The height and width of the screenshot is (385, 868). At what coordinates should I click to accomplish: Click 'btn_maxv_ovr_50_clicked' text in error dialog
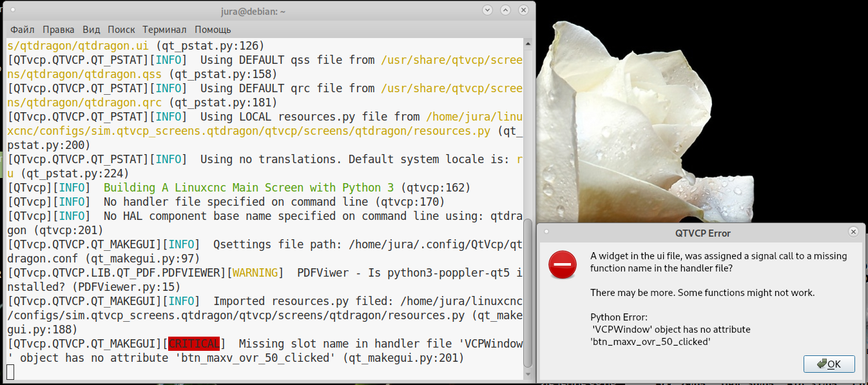[x=650, y=342]
